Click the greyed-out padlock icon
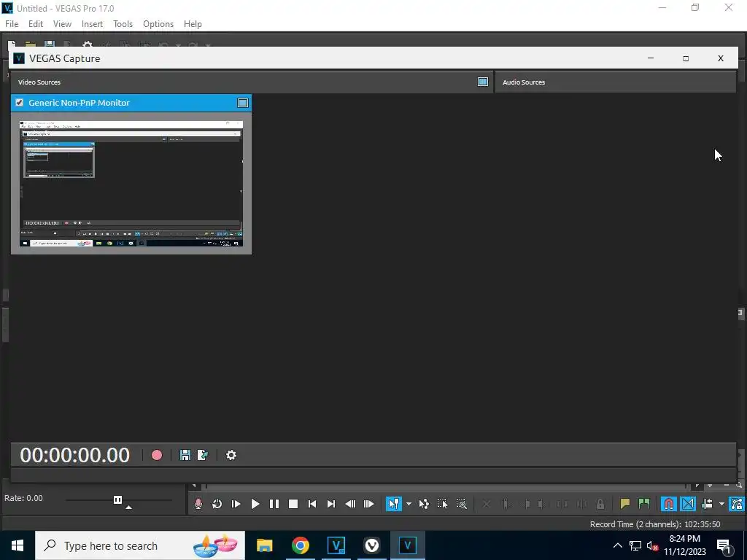Image resolution: width=747 pixels, height=560 pixels. pos(600,504)
